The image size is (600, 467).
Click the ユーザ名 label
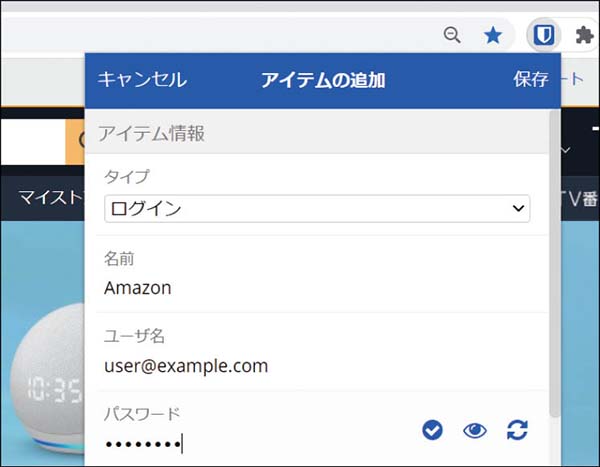tap(134, 336)
